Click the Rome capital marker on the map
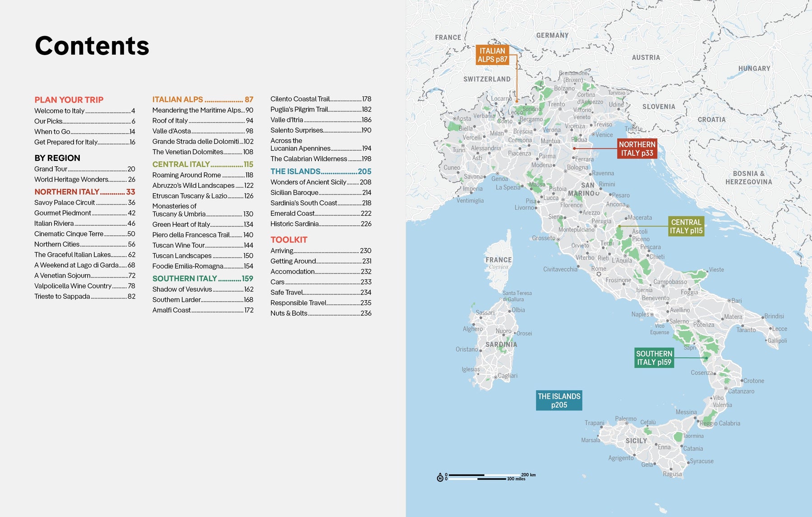Viewport: 812px width, 517px height. pyautogui.click(x=599, y=274)
